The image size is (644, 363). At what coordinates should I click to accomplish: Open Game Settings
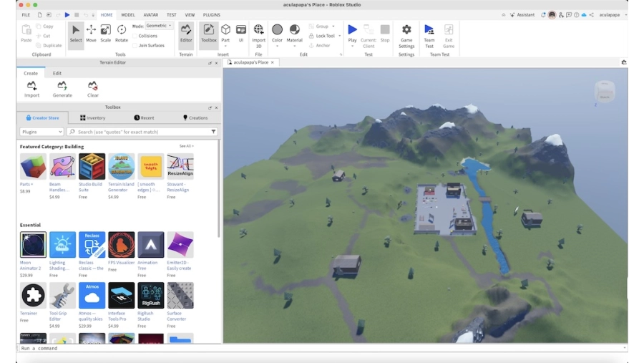tap(406, 37)
